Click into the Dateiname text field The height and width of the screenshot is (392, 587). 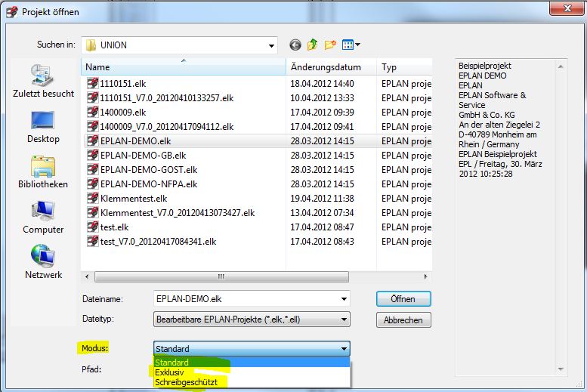pos(246,299)
